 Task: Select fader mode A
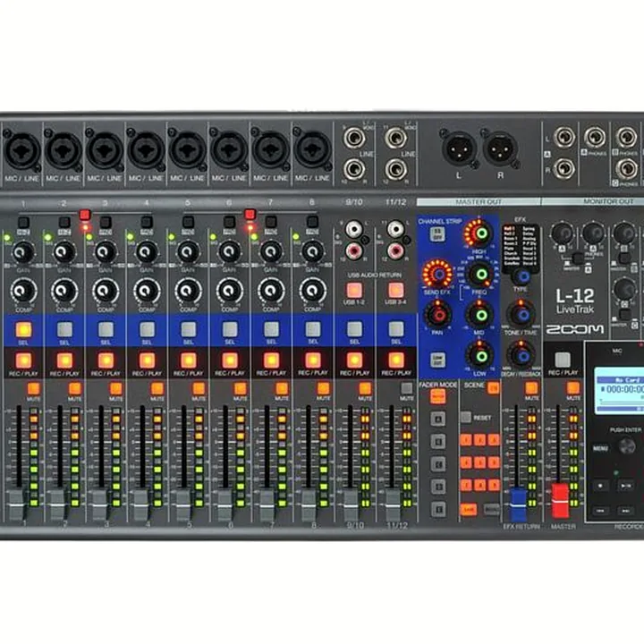click(438, 419)
